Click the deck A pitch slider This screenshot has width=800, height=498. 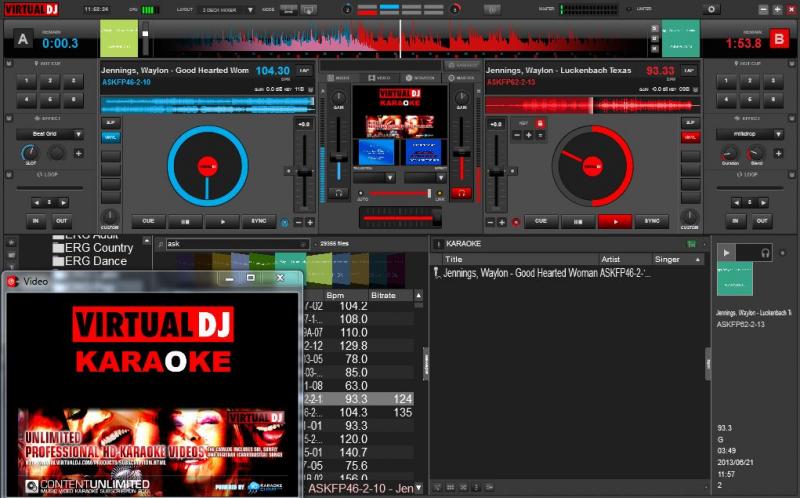click(305, 171)
